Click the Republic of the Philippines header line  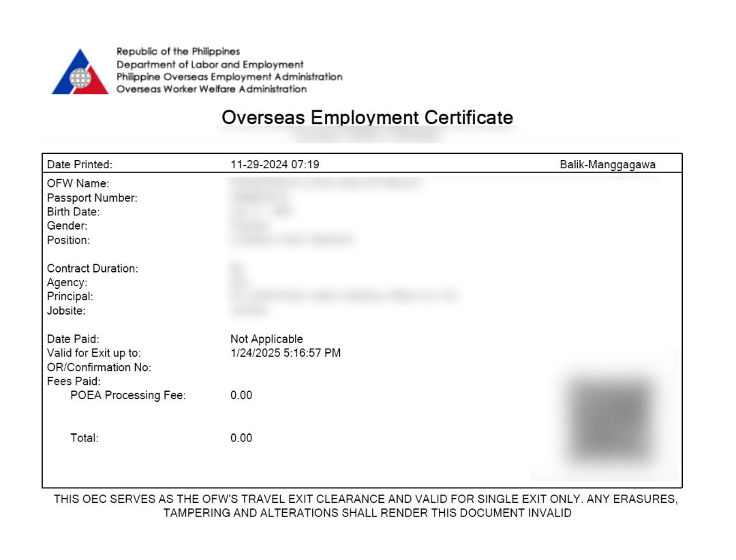tap(178, 51)
